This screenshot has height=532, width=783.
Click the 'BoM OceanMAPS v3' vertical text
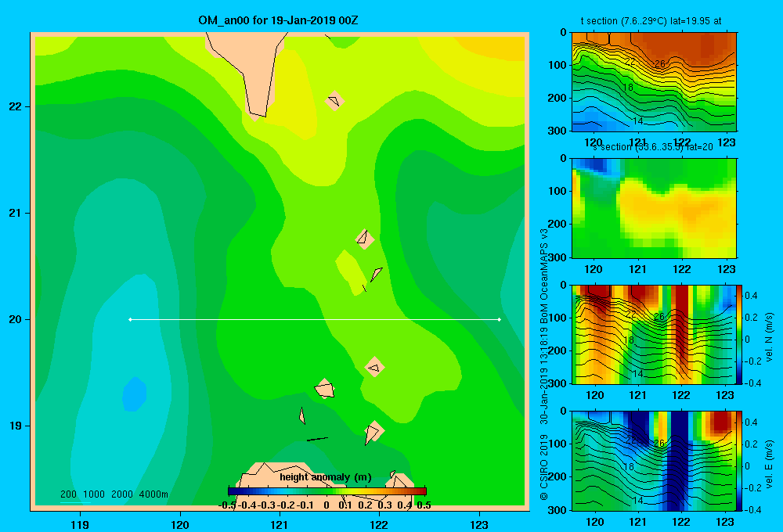tap(544, 276)
